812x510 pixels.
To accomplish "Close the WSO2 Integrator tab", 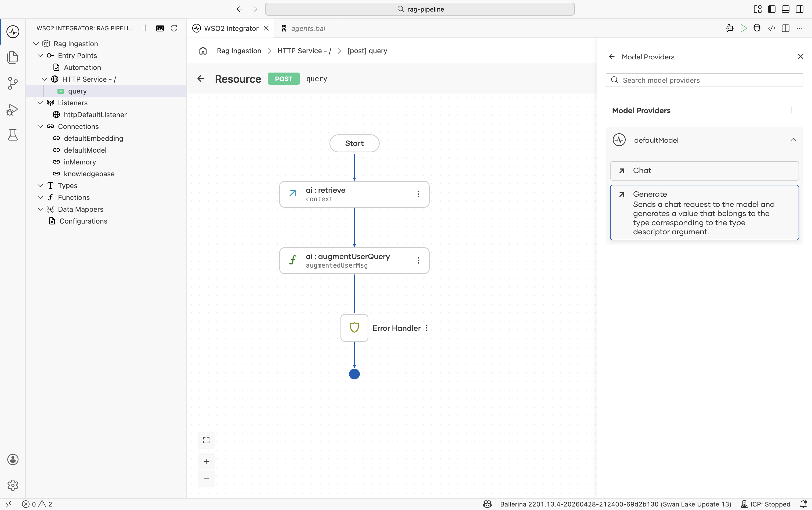I will (266, 28).
